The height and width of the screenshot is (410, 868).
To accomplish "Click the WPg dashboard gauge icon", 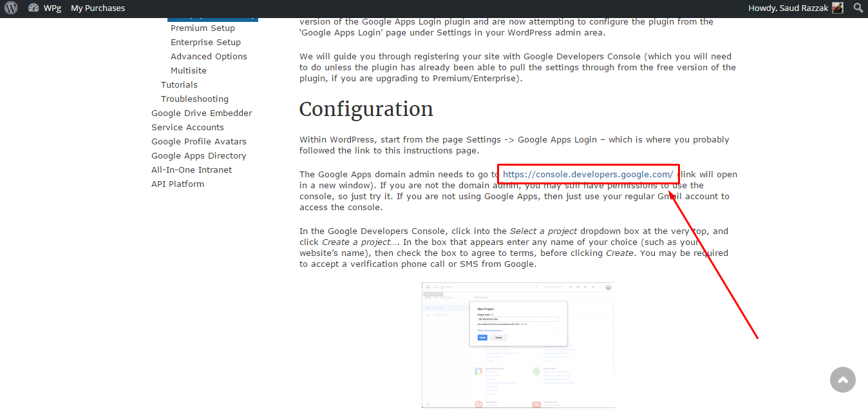I will 33,8.
